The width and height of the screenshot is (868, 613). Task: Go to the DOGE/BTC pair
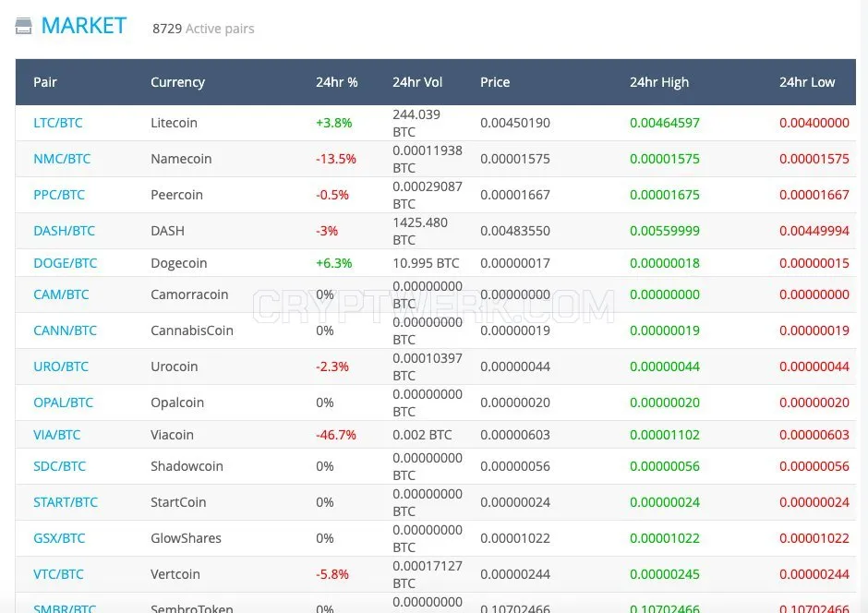[66, 263]
